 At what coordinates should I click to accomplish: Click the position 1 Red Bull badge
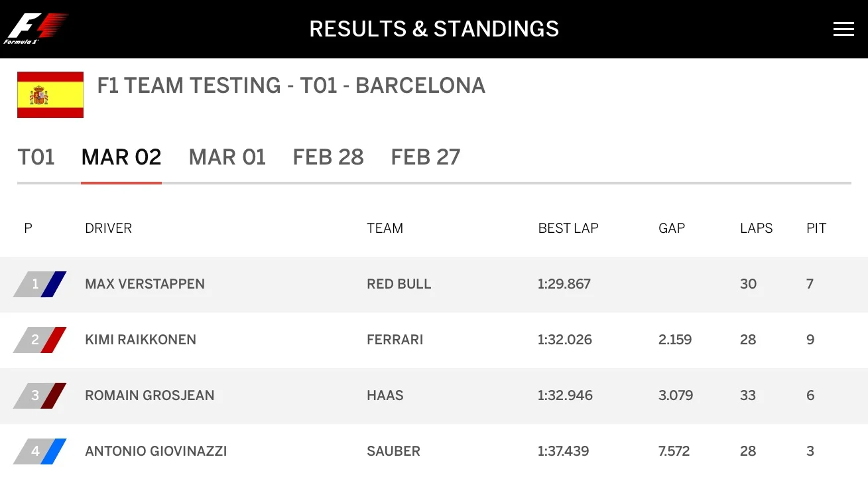40,284
